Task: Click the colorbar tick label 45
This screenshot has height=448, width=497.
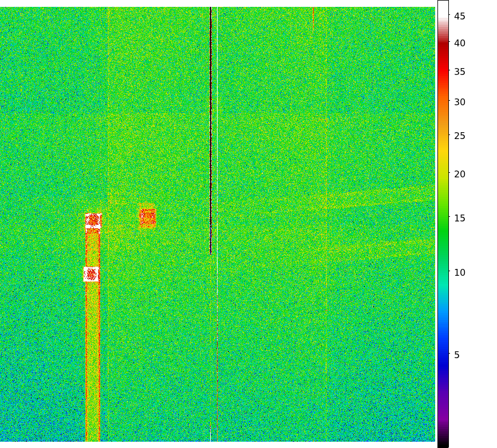Action: pyautogui.click(x=460, y=17)
